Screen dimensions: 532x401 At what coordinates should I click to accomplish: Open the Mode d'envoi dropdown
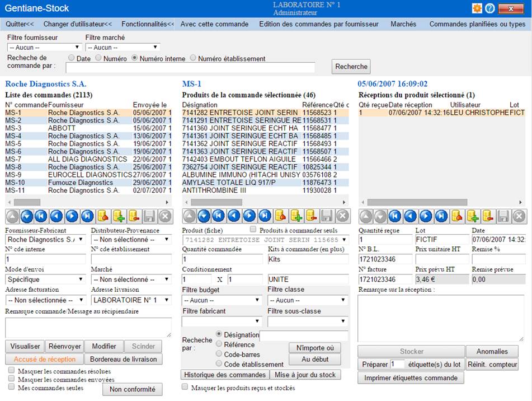pos(45,279)
